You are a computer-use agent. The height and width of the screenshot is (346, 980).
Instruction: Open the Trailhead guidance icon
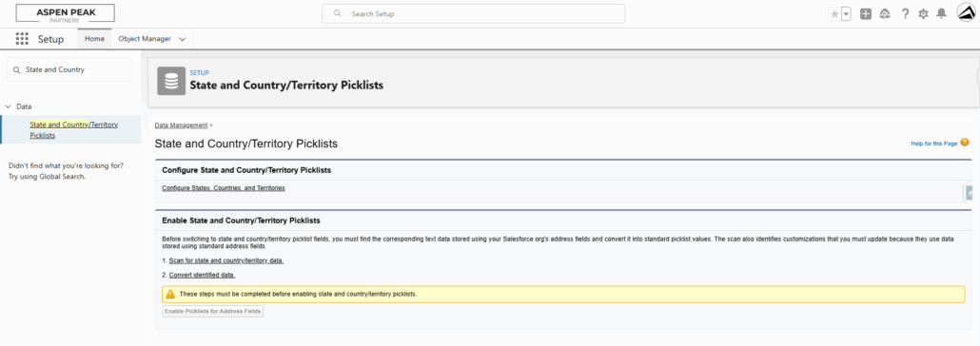point(884,13)
